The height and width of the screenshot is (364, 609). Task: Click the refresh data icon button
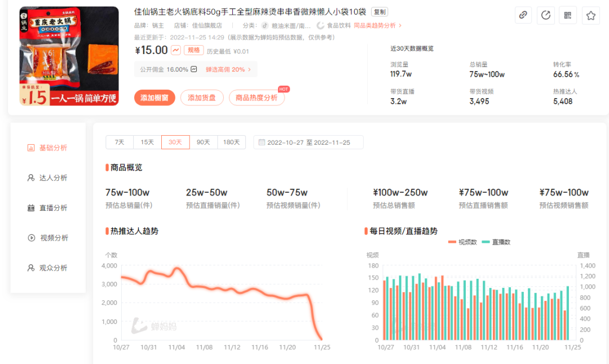[x=546, y=15]
